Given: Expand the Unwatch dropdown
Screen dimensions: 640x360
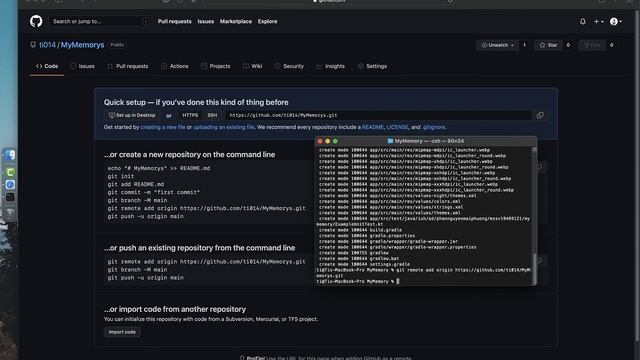Looking at the screenshot, I should pyautogui.click(x=497, y=45).
